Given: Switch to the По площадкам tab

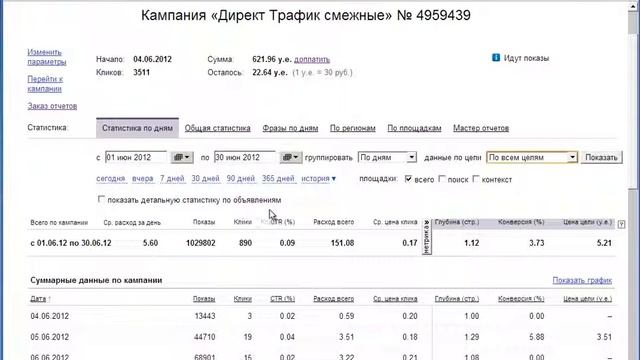Looking at the screenshot, I should (x=414, y=128).
